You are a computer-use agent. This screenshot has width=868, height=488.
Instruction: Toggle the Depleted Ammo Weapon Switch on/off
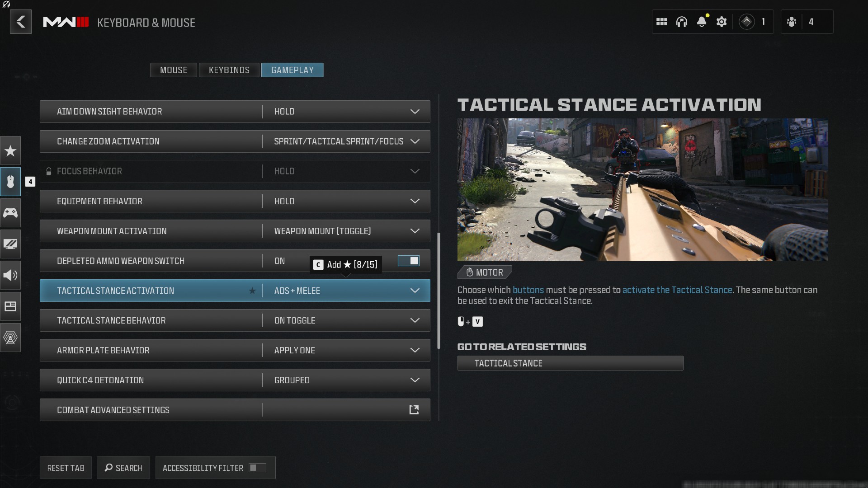coord(409,260)
